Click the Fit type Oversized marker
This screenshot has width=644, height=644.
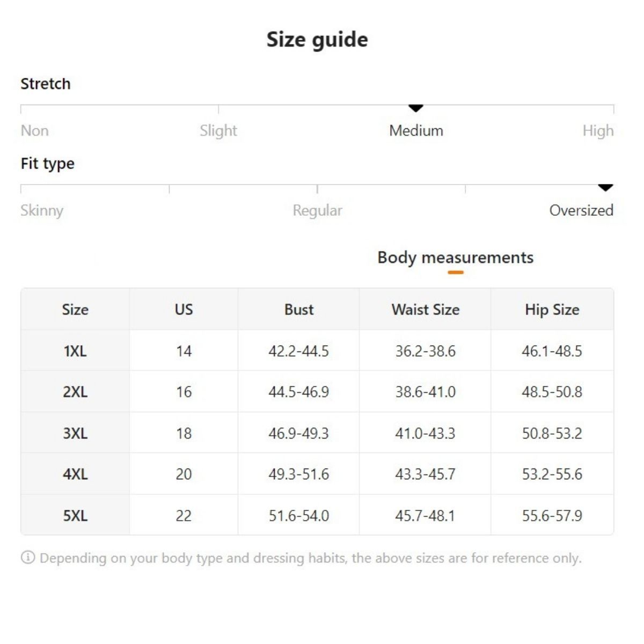pos(605,188)
